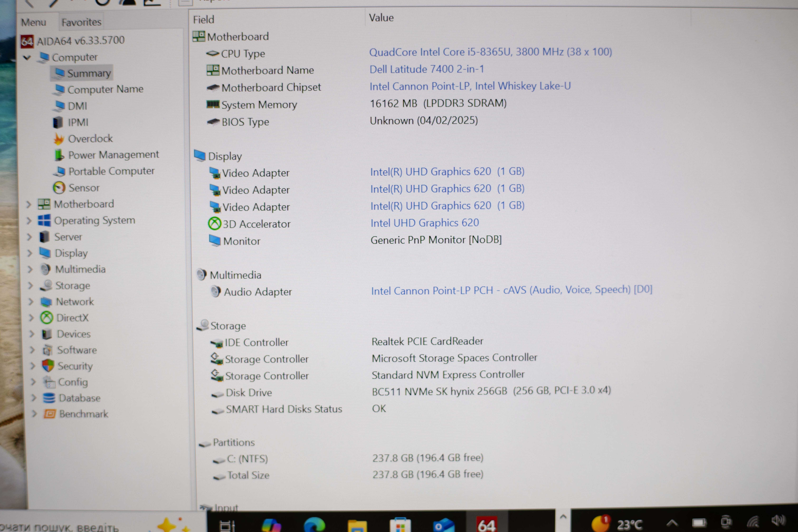Open the Intel UHD Graphics 620 3D Accelerator link

coord(425,223)
